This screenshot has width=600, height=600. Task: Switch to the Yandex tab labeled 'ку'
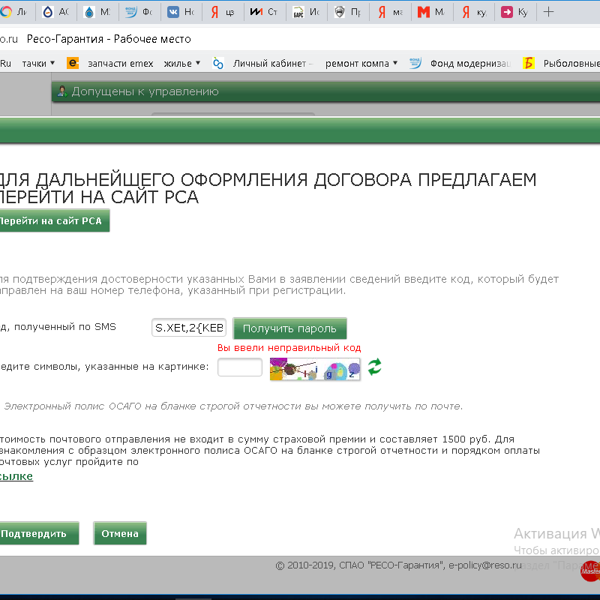[x=474, y=12]
